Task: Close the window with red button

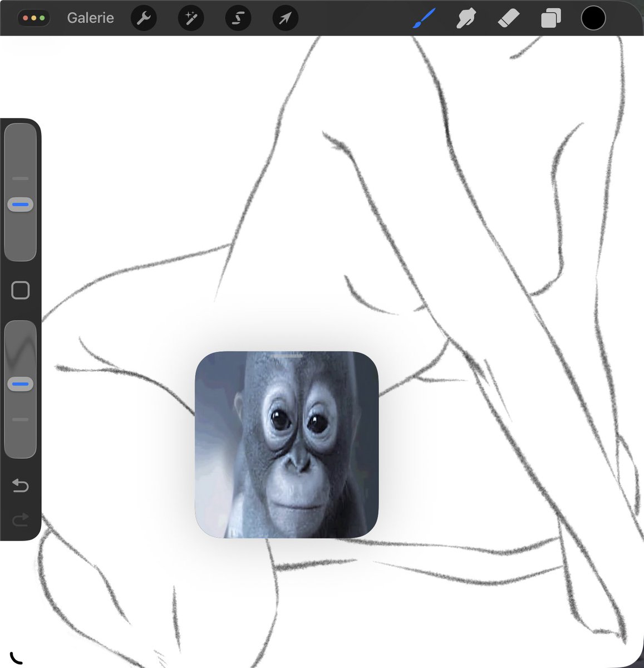Action: (x=26, y=18)
